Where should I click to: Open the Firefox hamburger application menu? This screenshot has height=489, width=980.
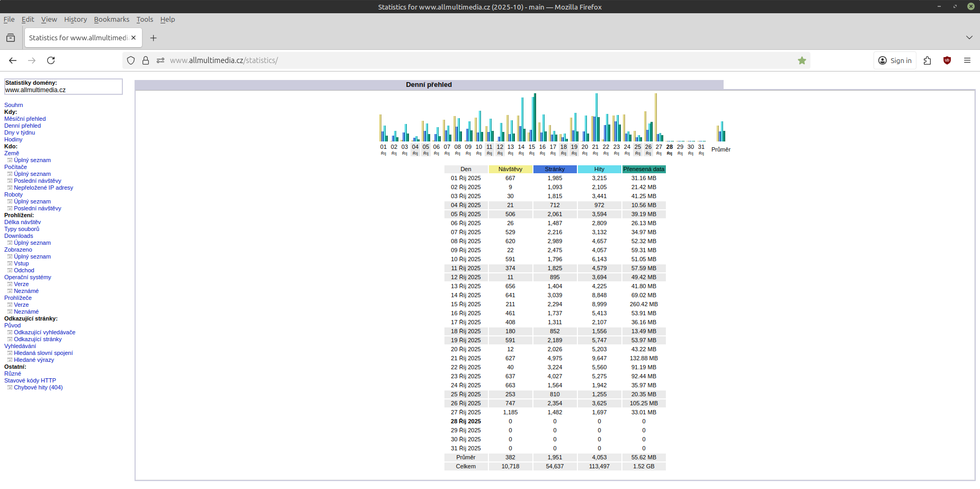tap(967, 60)
